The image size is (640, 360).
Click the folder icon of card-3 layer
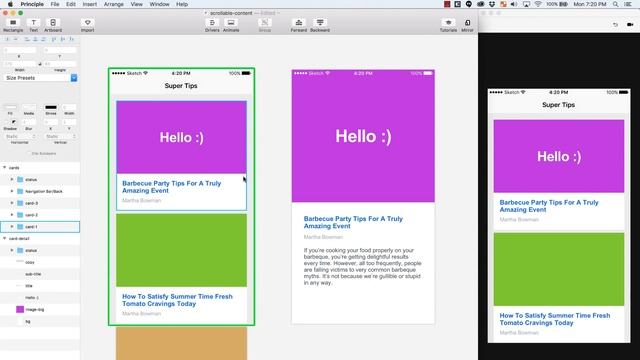(x=20, y=203)
